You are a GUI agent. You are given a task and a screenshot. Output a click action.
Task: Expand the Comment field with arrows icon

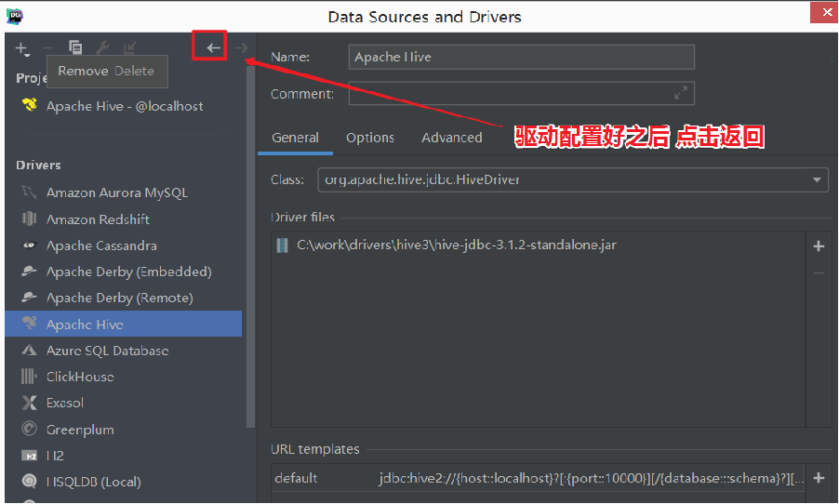[681, 93]
